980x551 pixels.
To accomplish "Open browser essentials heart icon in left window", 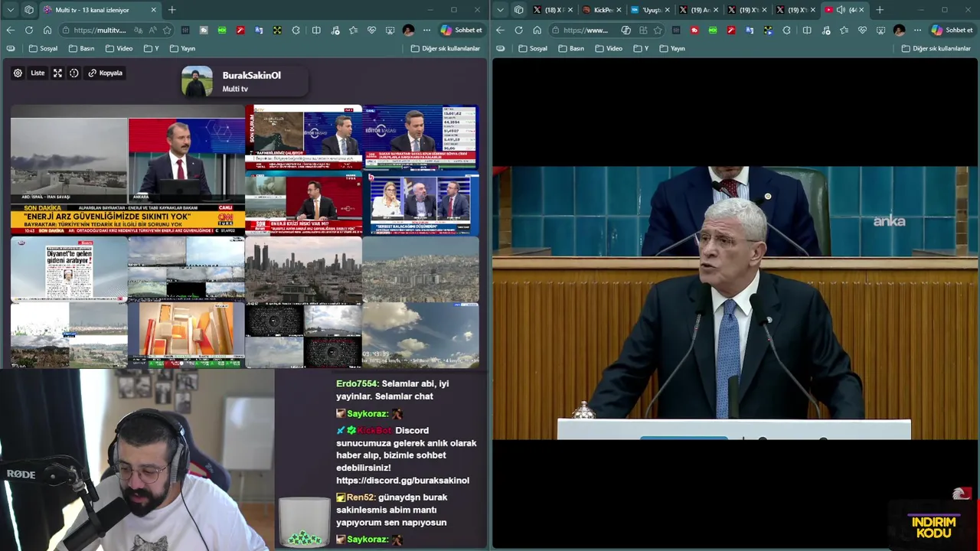I will click(x=371, y=30).
